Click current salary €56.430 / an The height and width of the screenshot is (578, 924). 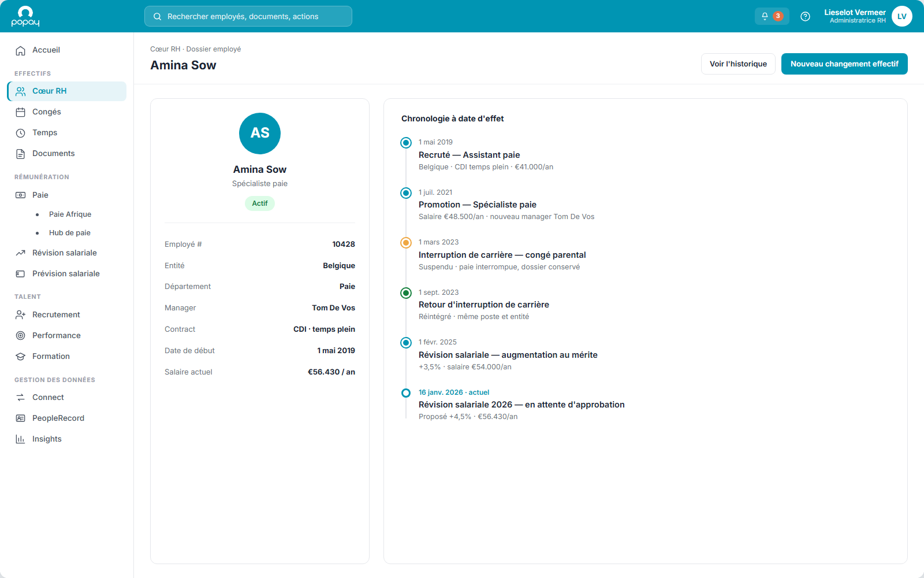pyautogui.click(x=331, y=372)
